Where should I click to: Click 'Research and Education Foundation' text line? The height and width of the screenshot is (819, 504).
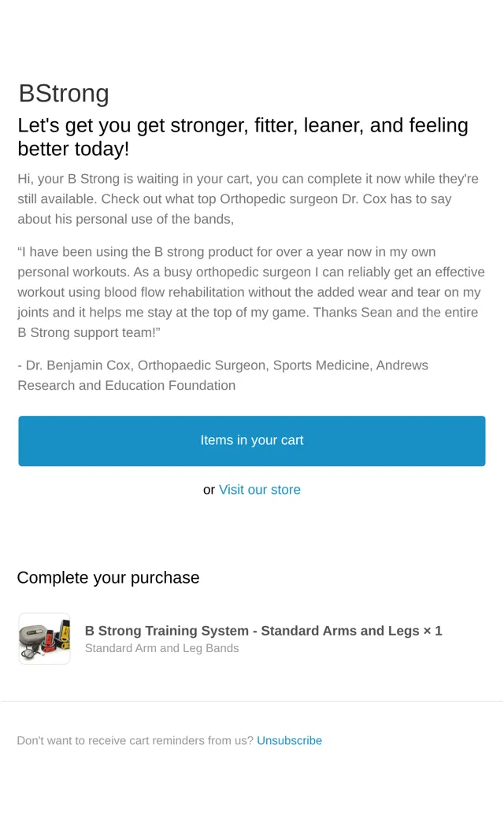[x=126, y=385]
